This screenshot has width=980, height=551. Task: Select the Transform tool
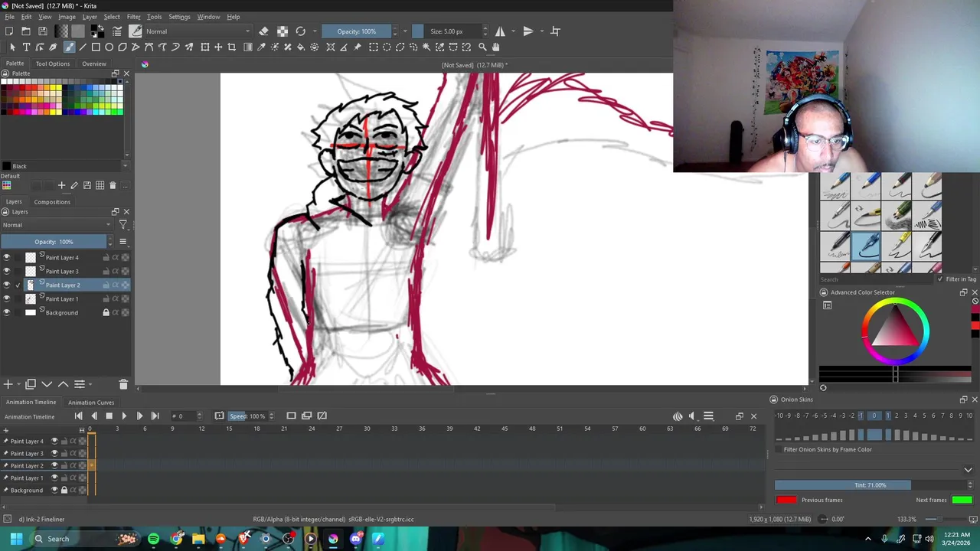(205, 47)
